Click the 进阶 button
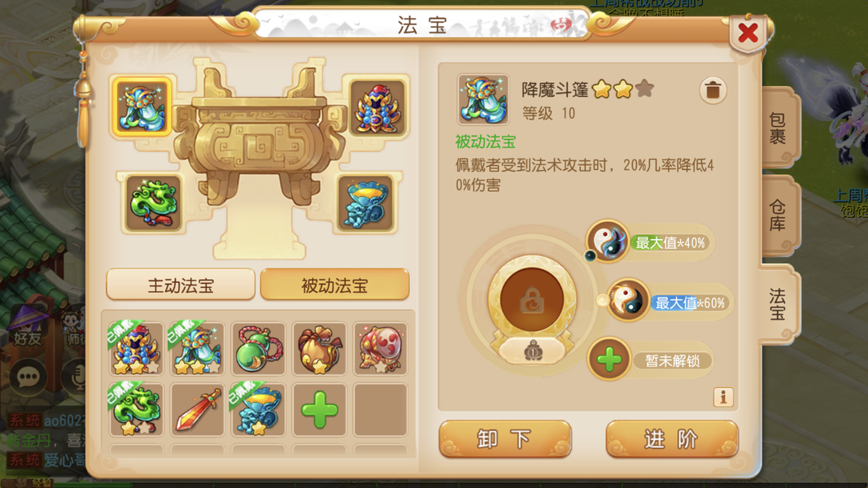Screen dimensions: 868x488 coord(672,438)
